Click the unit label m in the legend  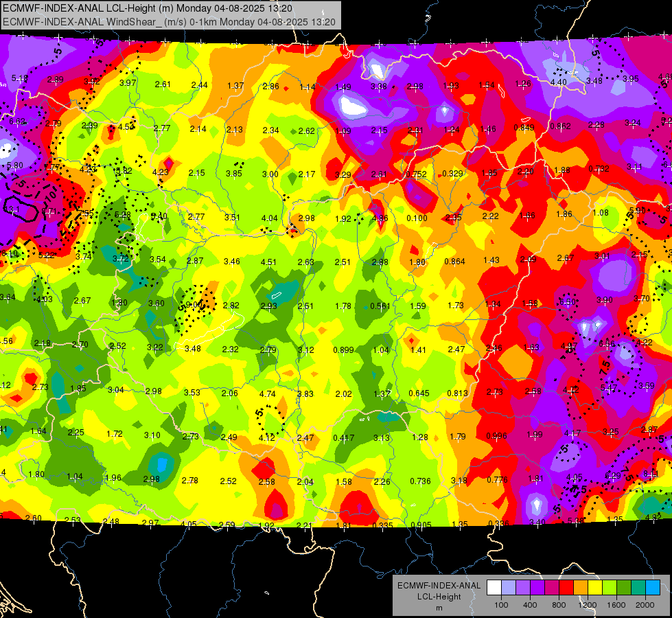439,608
